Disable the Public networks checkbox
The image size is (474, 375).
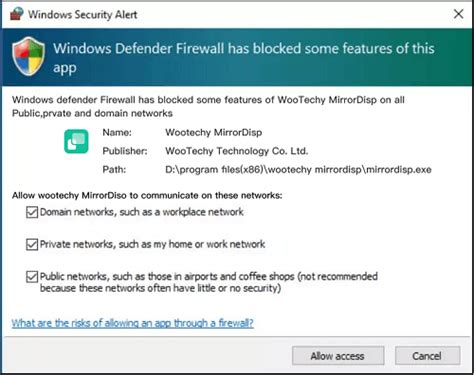(x=32, y=277)
